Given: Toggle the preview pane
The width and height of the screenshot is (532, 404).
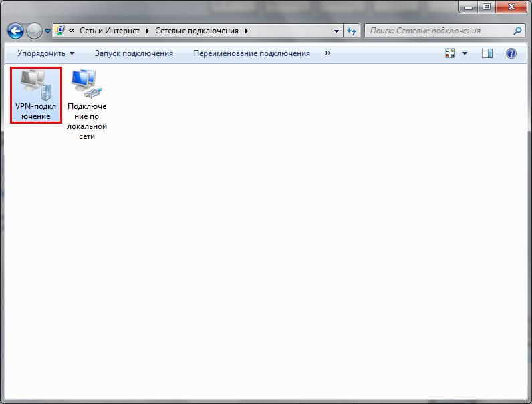Looking at the screenshot, I should coord(487,53).
